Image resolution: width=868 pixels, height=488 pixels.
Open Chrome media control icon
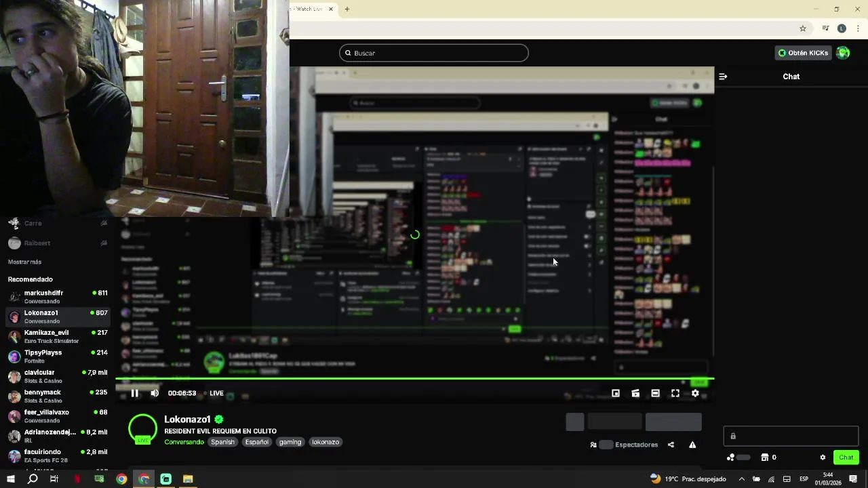click(825, 28)
